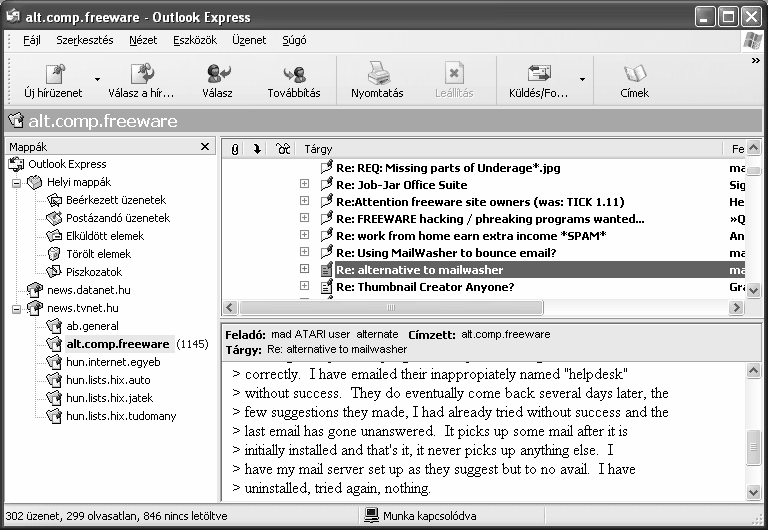Open Elküldött elemek sent folder
768x530 pixels.
point(105,236)
